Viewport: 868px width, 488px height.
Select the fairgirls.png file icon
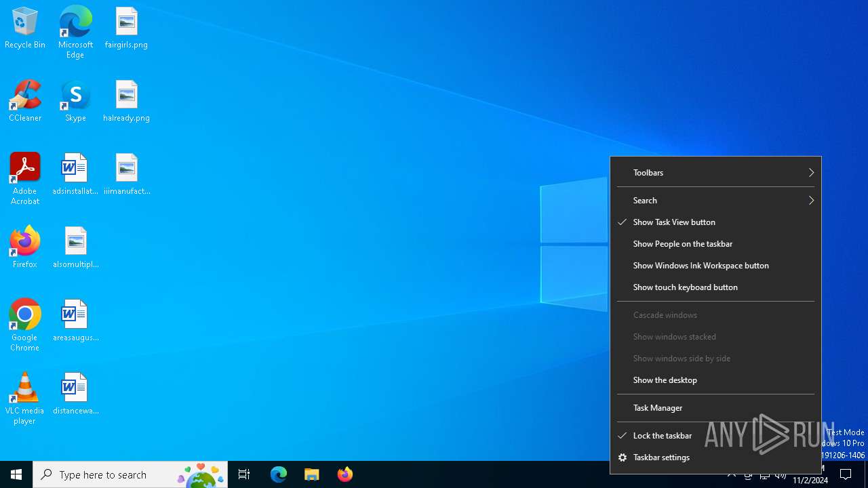pos(126,28)
